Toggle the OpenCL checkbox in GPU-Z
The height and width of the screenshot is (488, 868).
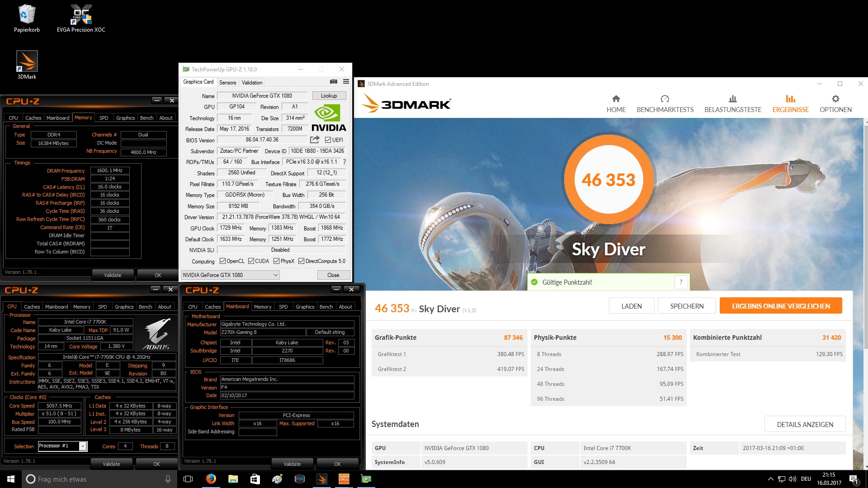click(x=222, y=261)
